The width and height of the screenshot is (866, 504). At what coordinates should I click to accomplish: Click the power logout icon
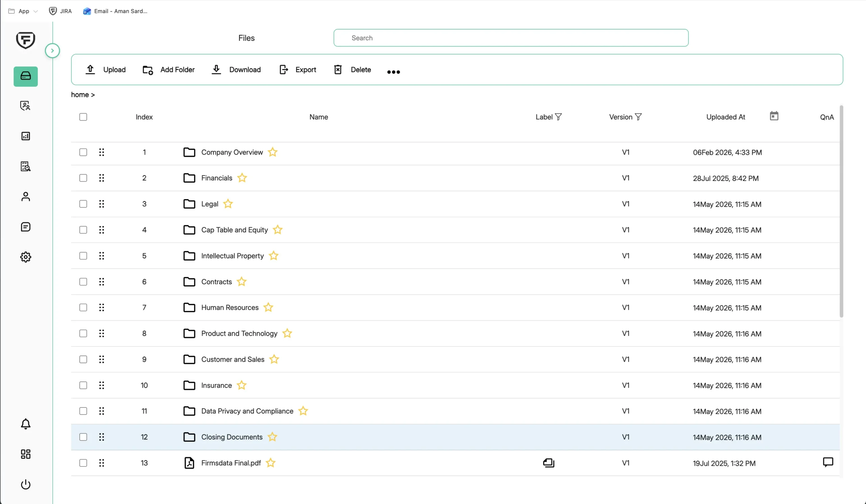click(x=25, y=484)
